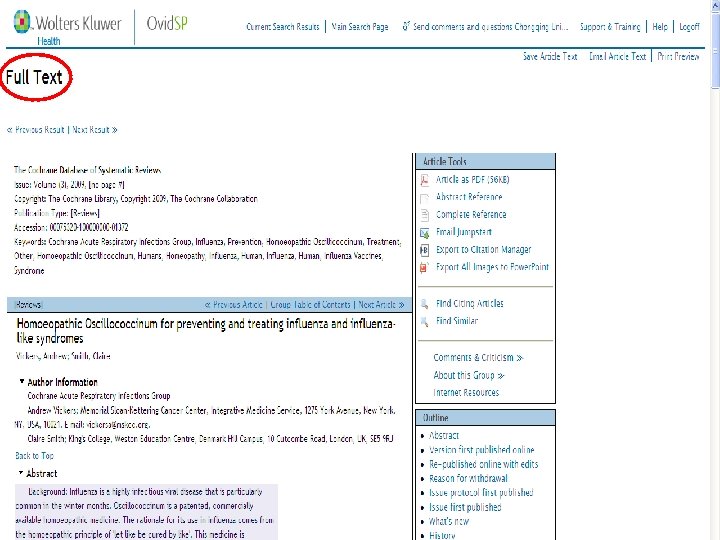
Task: Click the Abstract Reference page icon
Action: click(x=425, y=198)
